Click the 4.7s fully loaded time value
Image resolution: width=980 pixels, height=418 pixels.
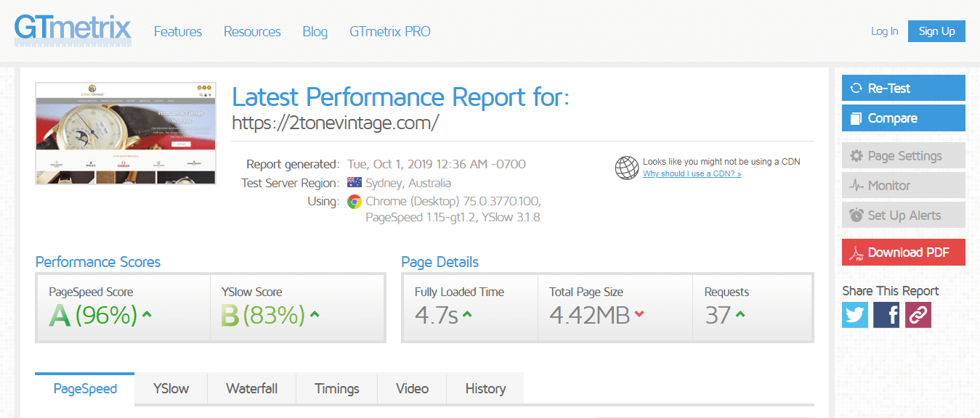coord(437,316)
